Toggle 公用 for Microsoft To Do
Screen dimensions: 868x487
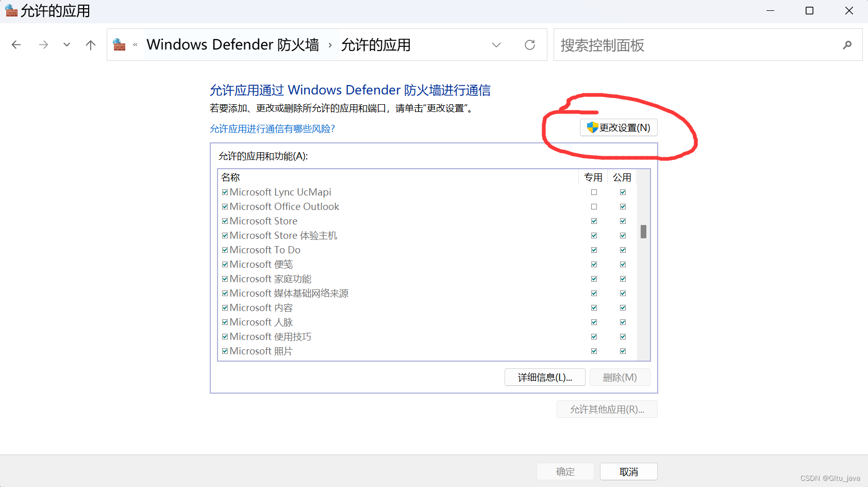(x=623, y=250)
